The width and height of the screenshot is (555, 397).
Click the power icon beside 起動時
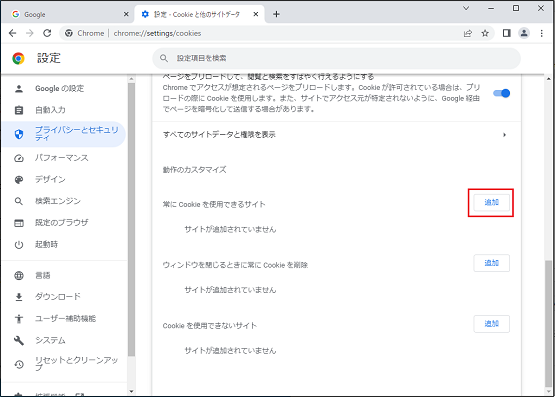point(19,244)
